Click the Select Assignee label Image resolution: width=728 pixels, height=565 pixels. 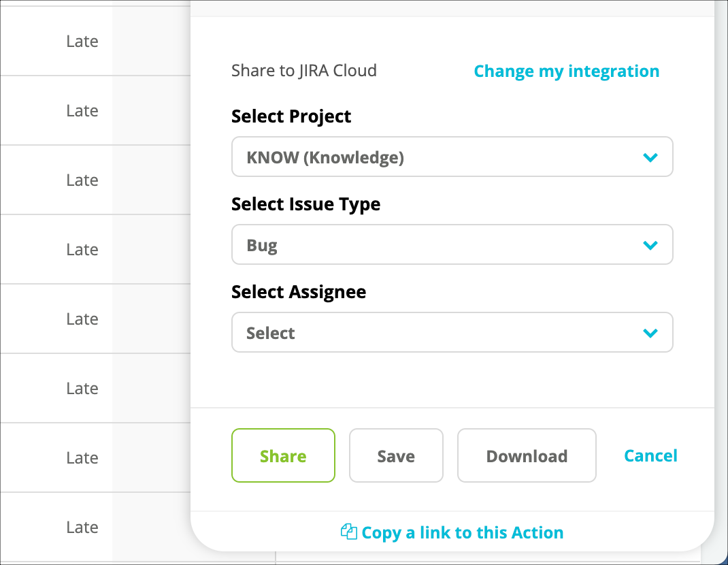(x=299, y=292)
